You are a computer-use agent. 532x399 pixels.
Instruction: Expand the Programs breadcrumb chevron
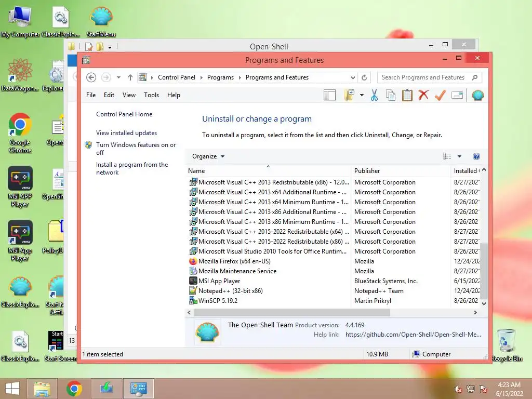pos(240,77)
